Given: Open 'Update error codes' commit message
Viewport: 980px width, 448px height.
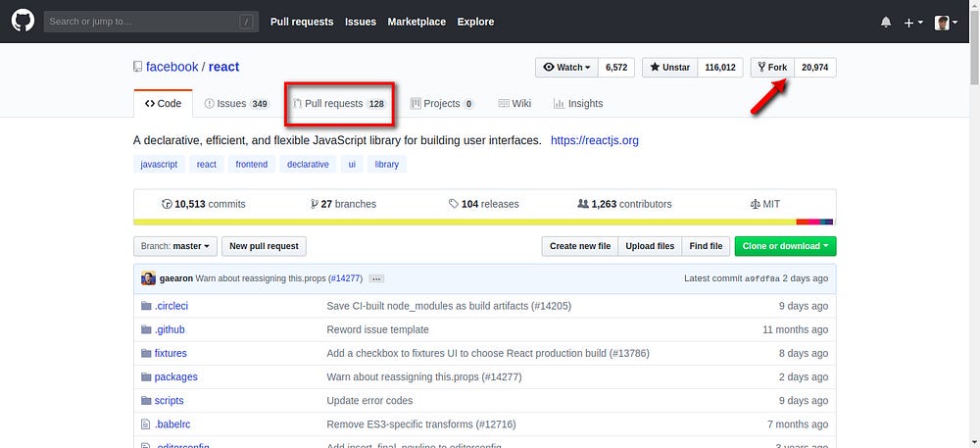Looking at the screenshot, I should (x=369, y=401).
